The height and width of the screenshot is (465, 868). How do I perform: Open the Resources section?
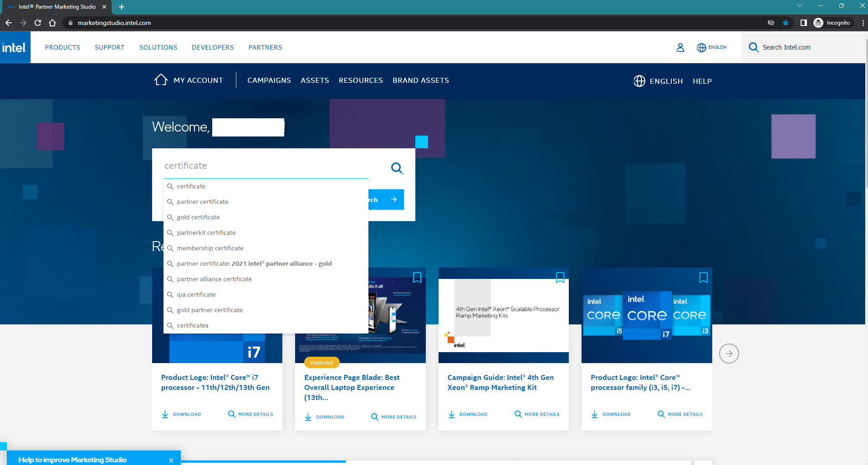(x=361, y=81)
